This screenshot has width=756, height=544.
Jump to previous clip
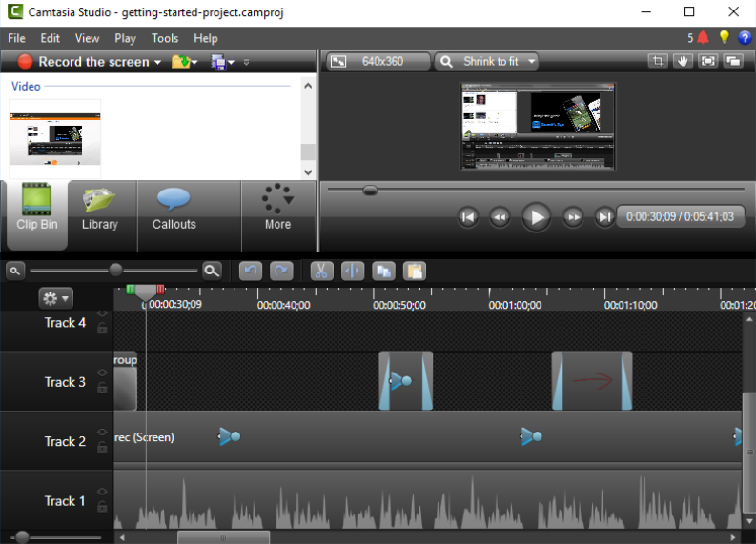point(468,217)
